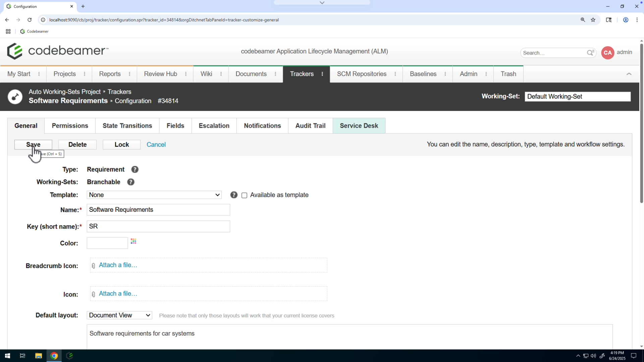Screen dimensions: 644x362
Task: Open the Codebeamer bookmark in bookmarks bar
Action: pyautogui.click(x=35, y=32)
